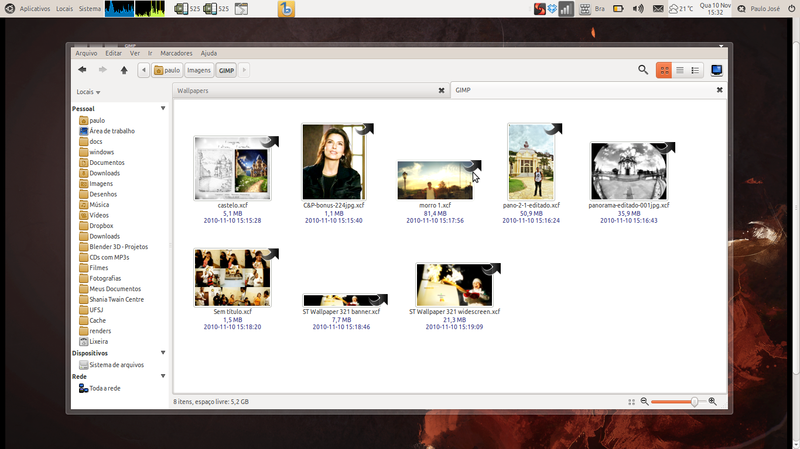This screenshot has width=800, height=449.
Task: Go up to the parent folder
Action: tap(124, 70)
